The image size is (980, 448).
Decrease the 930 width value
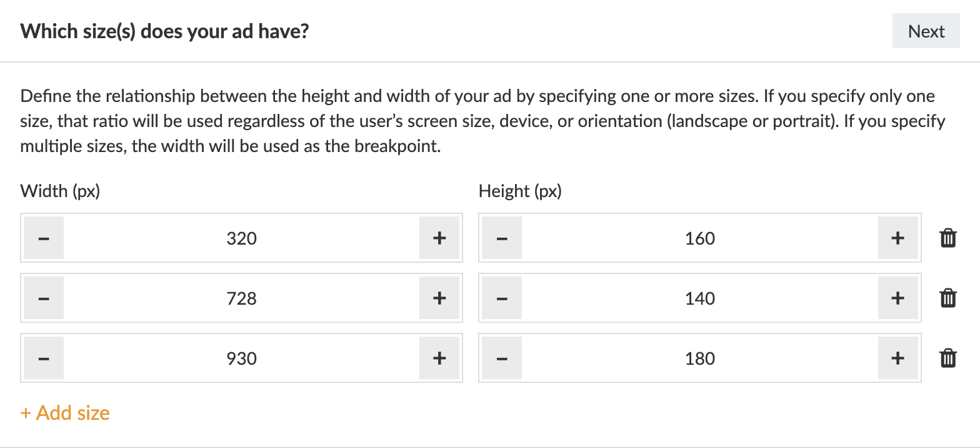44,358
